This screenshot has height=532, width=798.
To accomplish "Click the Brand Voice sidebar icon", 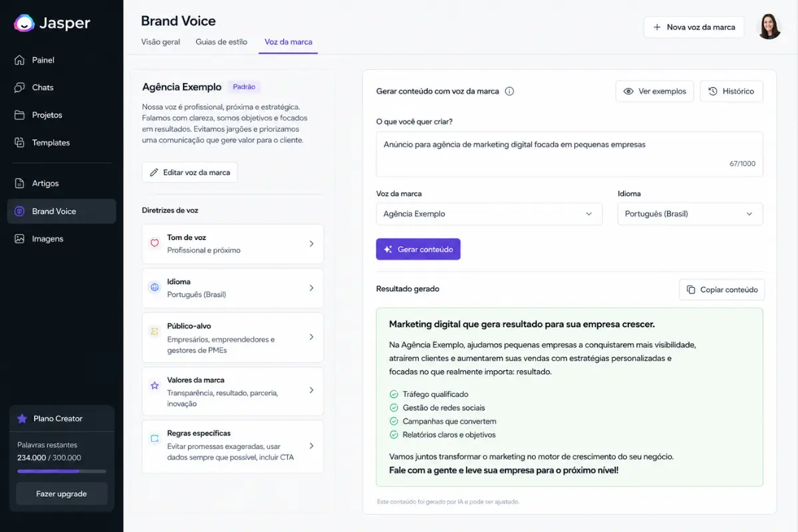I will 19,211.
